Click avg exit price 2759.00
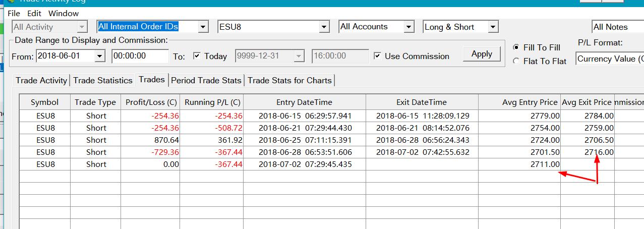The height and width of the screenshot is (229, 644). 599,128
